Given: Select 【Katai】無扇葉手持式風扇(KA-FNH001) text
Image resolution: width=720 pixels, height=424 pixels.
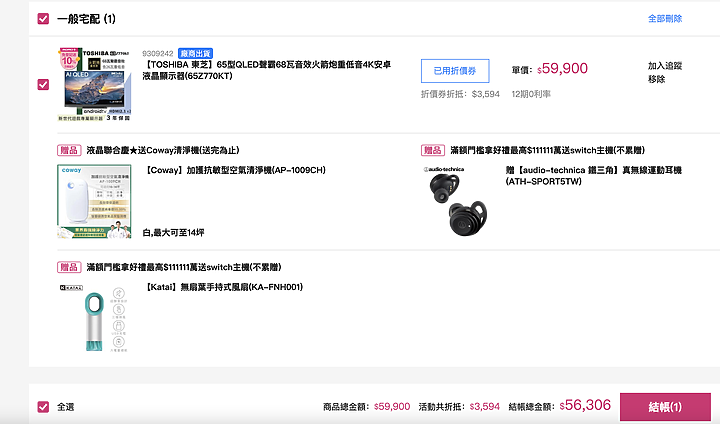Looking at the screenshot, I should click(224, 287).
